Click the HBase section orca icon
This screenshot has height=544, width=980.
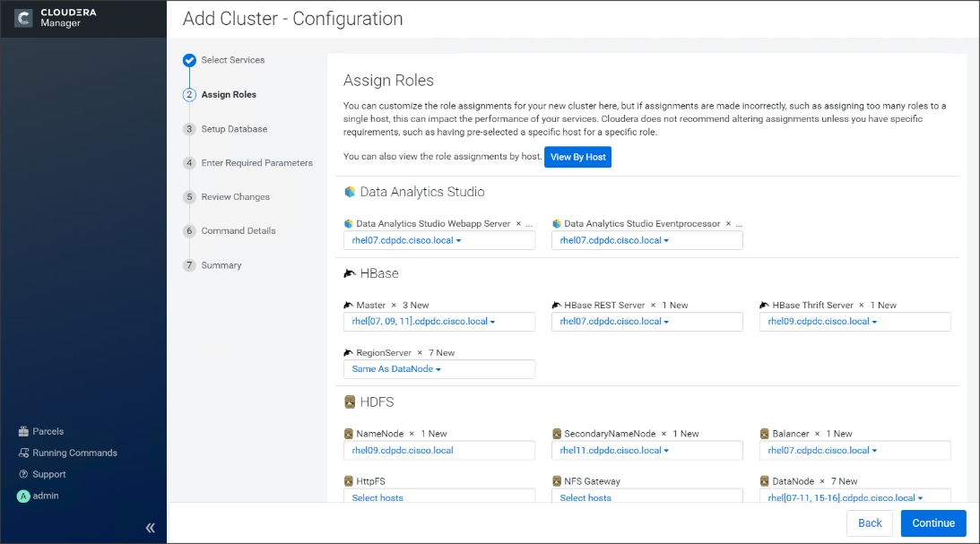point(350,273)
